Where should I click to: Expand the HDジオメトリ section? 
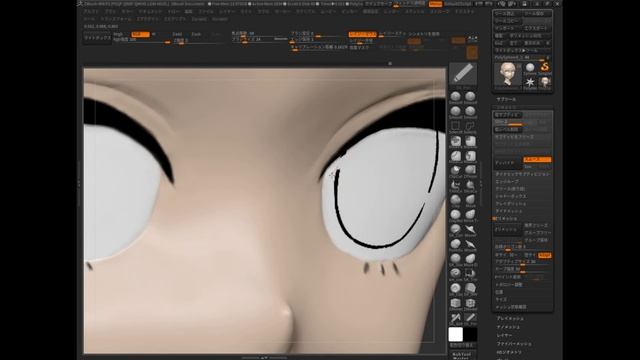coord(509,352)
